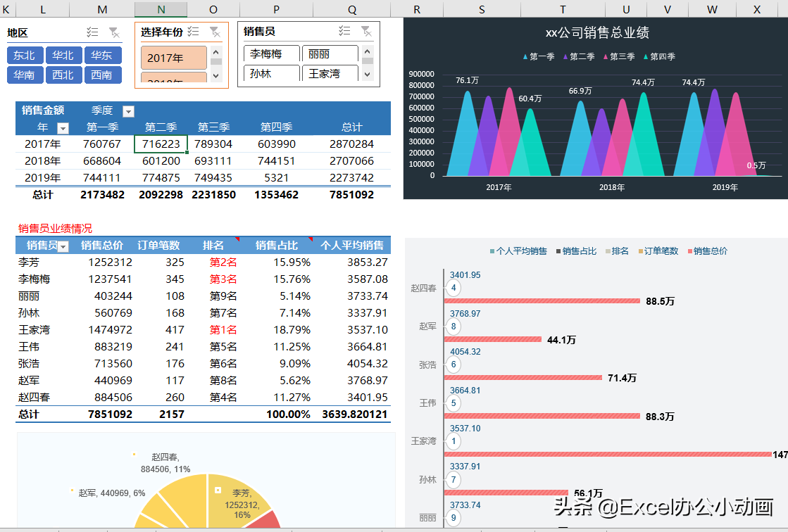This screenshot has height=532, width=788.
Task: Click 订单笔数 legend entry in bar chart
Action: click(658, 251)
